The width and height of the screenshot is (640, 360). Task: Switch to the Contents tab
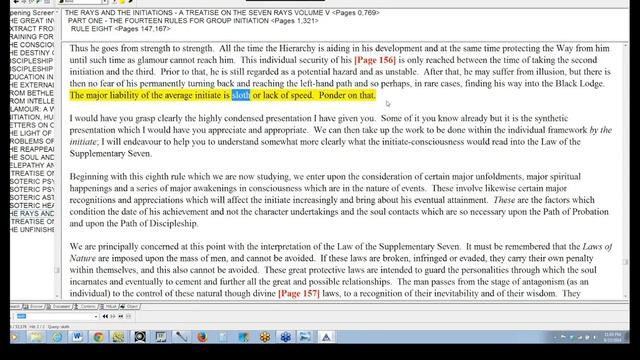click(x=86, y=307)
